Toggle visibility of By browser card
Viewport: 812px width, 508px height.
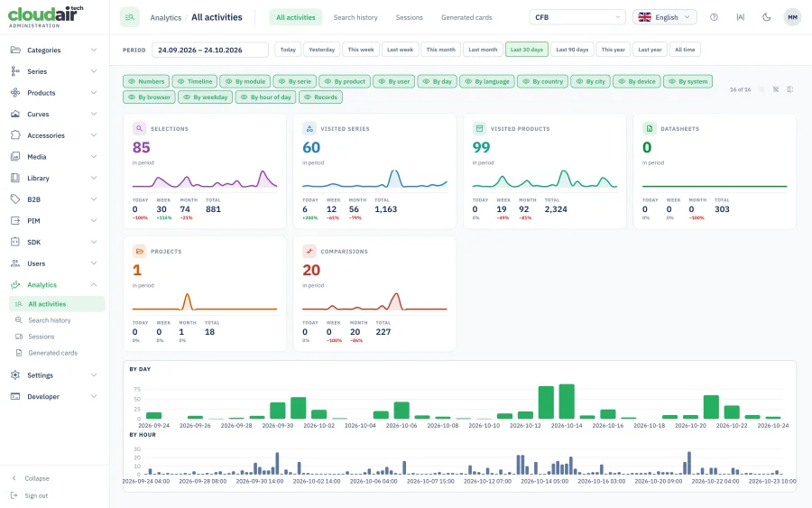click(149, 97)
